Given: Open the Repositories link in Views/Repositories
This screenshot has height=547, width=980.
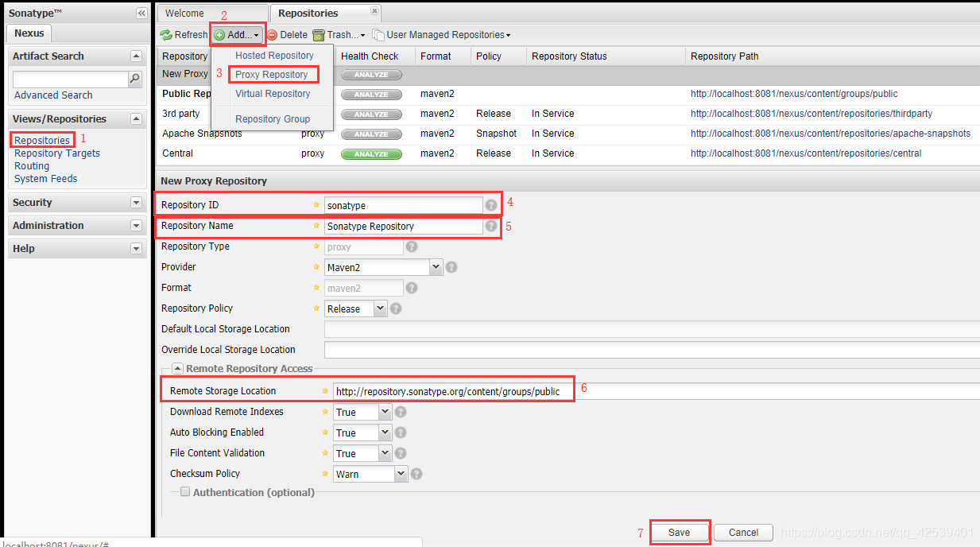Looking at the screenshot, I should point(42,141).
